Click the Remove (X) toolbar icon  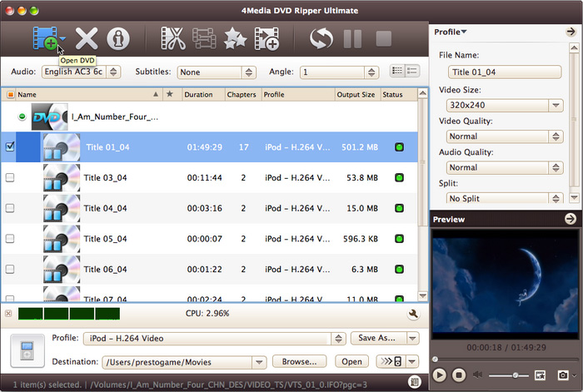[x=87, y=38]
